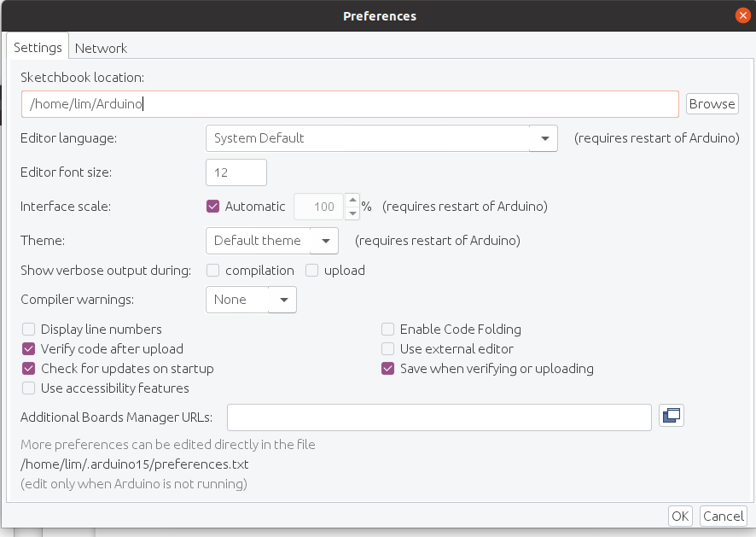The height and width of the screenshot is (537, 756).
Task: Click the Editor font size field
Action: pyautogui.click(x=236, y=172)
